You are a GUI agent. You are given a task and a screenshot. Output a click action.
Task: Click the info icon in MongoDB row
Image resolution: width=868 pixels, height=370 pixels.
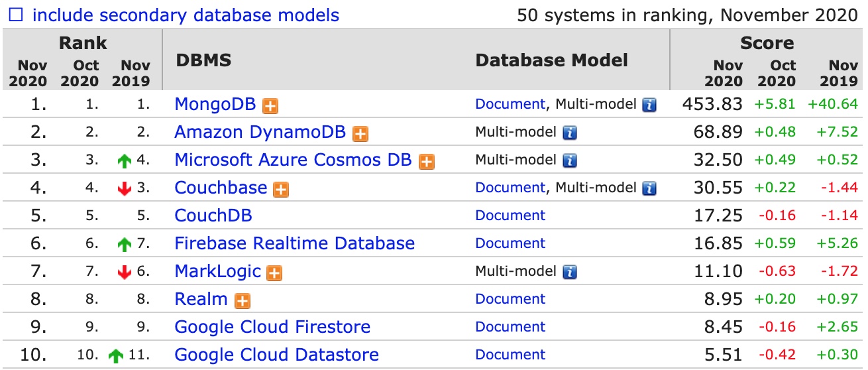[x=649, y=105]
